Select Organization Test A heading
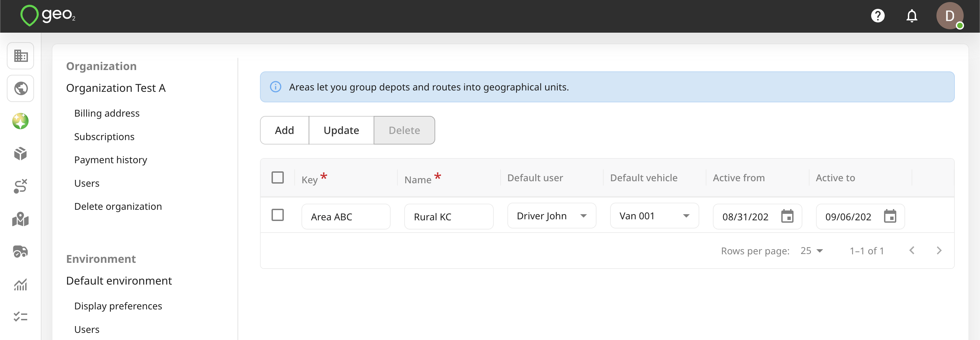 pyautogui.click(x=116, y=88)
